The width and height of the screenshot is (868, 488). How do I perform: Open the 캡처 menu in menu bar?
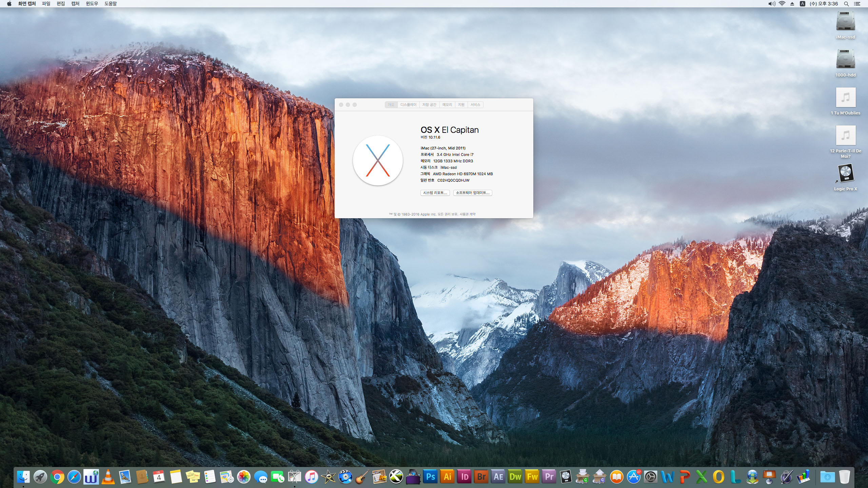pos(75,4)
